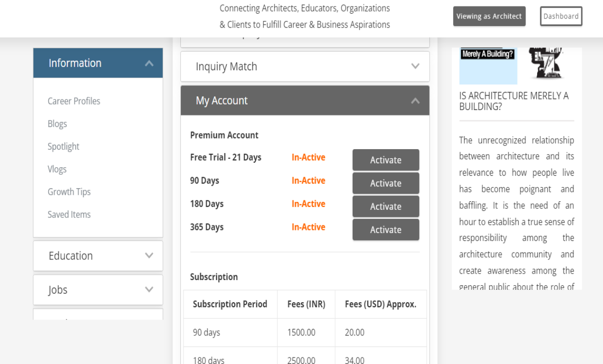Activate the Free Trial 21 Days plan
Screen dimensions: 603x364
[386, 160]
